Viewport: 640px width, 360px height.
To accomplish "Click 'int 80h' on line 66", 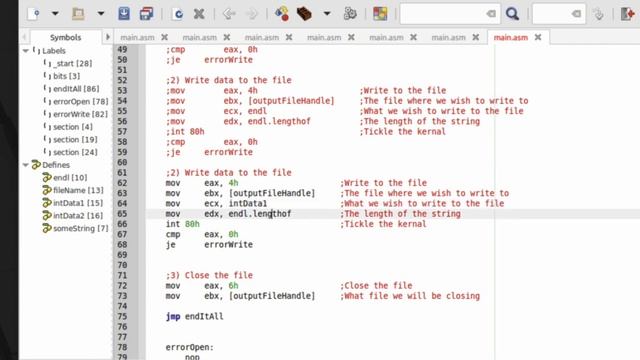I will pyautogui.click(x=182, y=224).
